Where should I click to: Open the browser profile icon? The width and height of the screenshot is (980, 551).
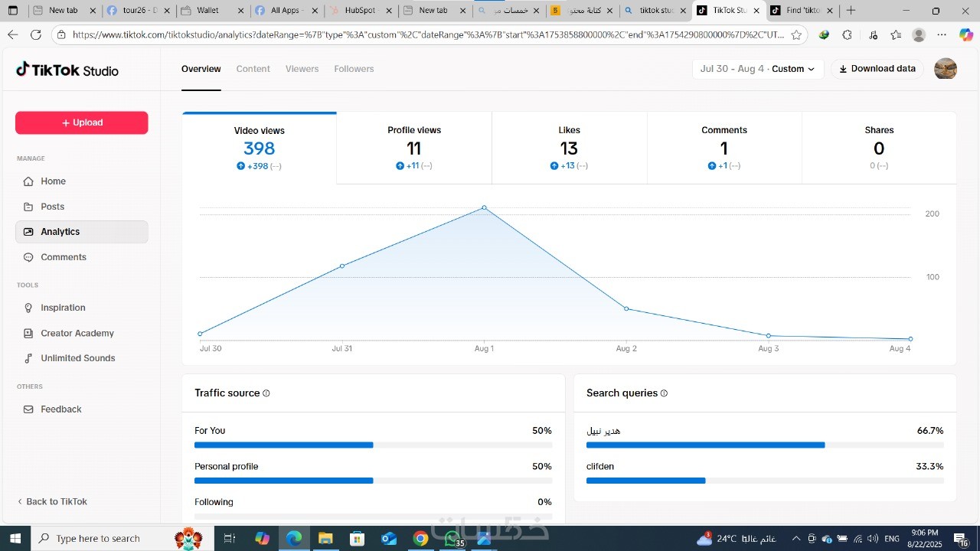919,34
